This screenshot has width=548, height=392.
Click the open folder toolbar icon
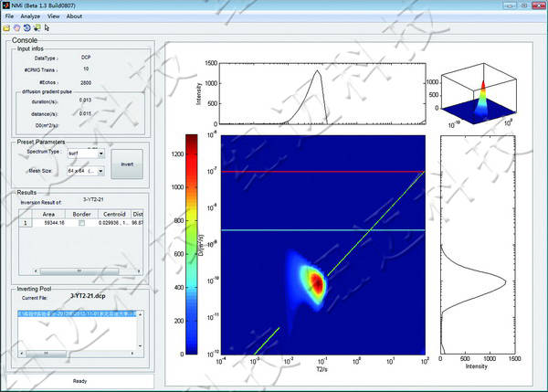[x=7, y=26]
